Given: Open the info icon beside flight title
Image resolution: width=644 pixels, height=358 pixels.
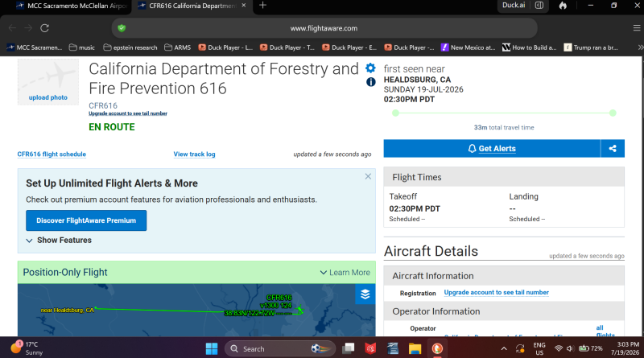Looking at the screenshot, I should coord(370,82).
